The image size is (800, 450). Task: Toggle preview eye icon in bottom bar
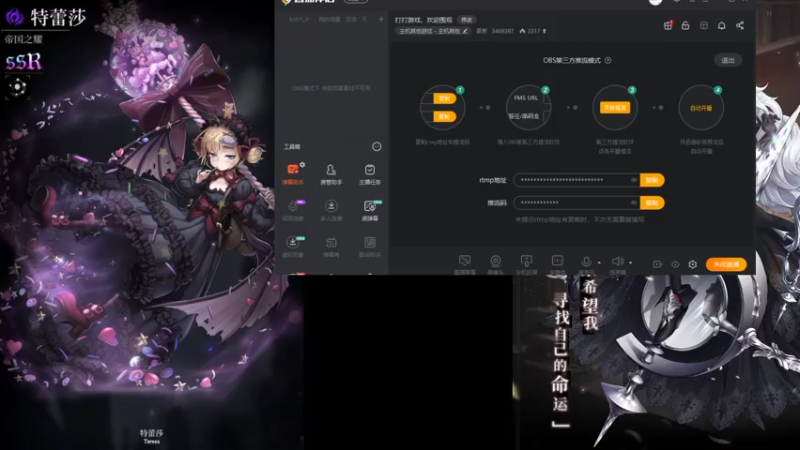[675, 264]
